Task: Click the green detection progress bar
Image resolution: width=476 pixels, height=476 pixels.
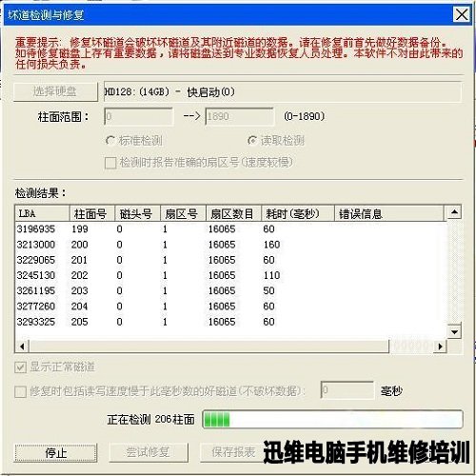Action: 332,420
